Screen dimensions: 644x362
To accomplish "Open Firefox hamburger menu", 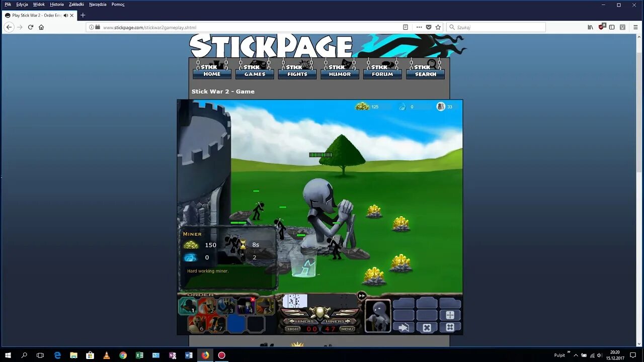I will pyautogui.click(x=636, y=27).
